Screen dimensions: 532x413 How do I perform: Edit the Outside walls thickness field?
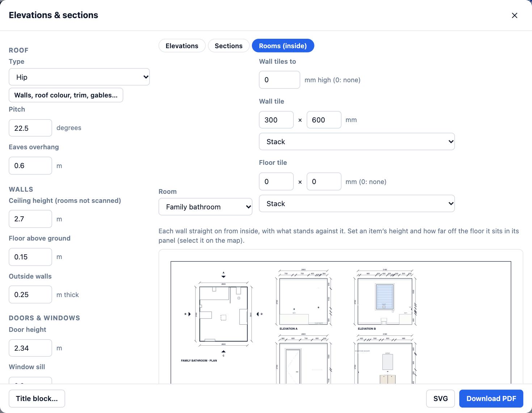click(x=30, y=295)
